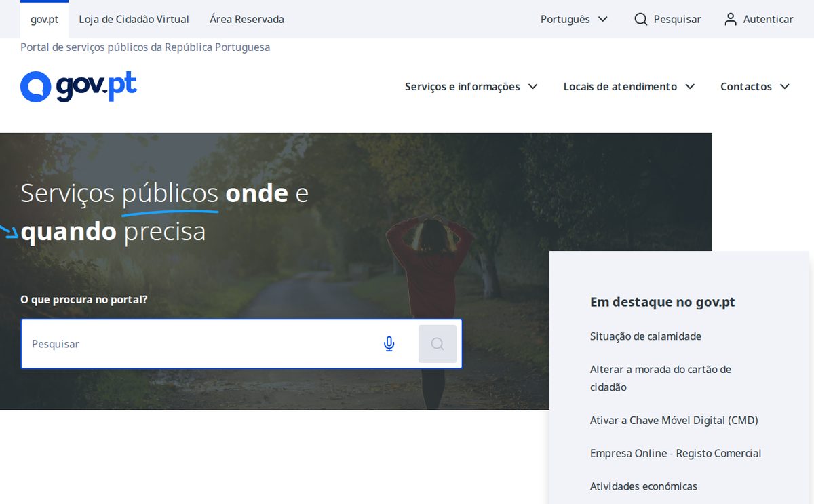
Task: Expand the Locais de atendimento menu
Action: pyautogui.click(x=629, y=87)
